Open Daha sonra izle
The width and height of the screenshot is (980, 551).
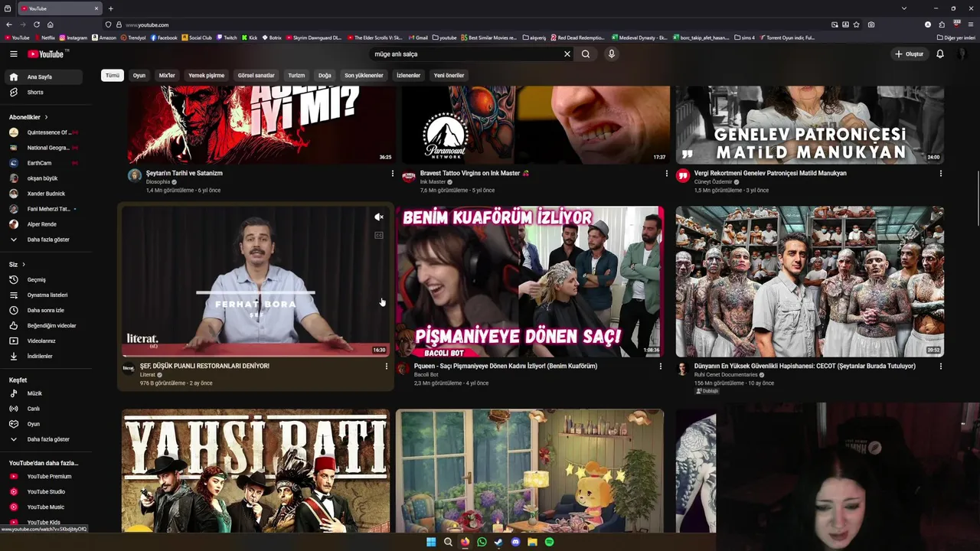point(43,310)
